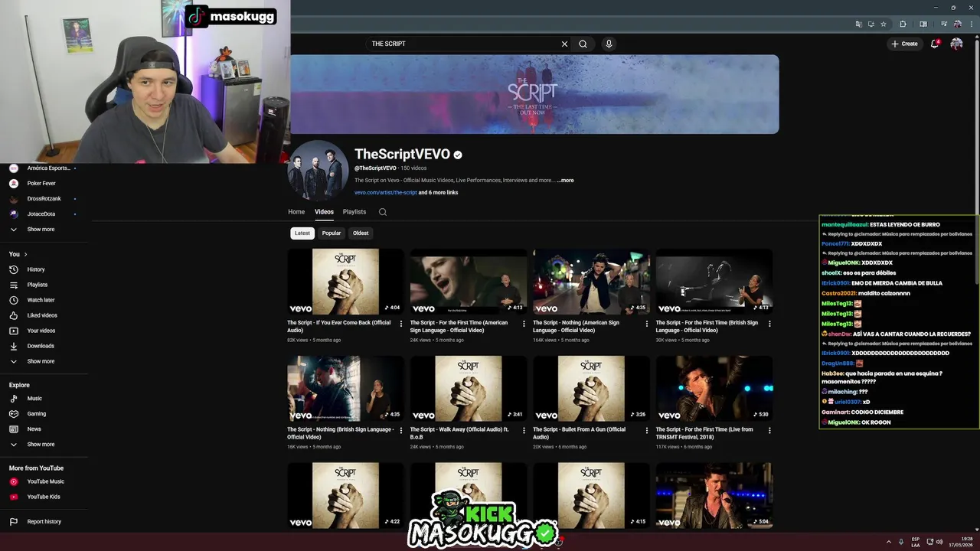Sort videos by Oldest chip
This screenshot has width=980, height=551.
pyautogui.click(x=361, y=233)
